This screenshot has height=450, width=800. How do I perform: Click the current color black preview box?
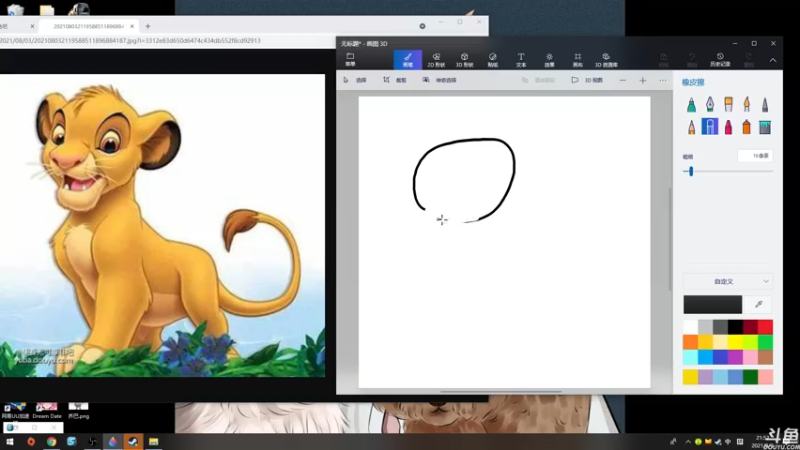[712, 305]
